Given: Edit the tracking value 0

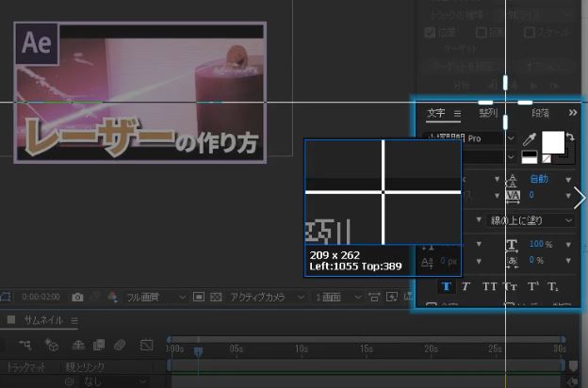Looking at the screenshot, I should (x=531, y=195).
